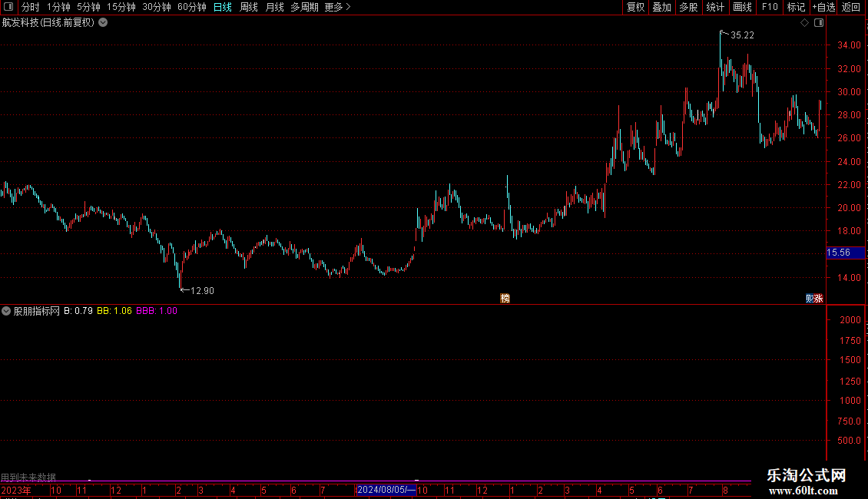The height and width of the screenshot is (499, 868).
Task: Click the BBB: 1.00 indicator value
Action: pyautogui.click(x=157, y=311)
